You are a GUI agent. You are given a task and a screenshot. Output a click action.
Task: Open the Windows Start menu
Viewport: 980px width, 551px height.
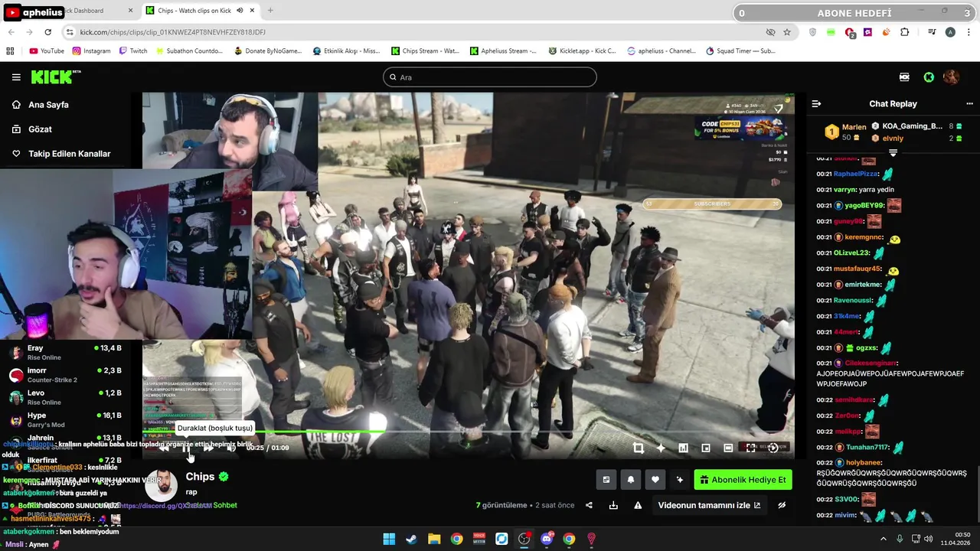coord(389,539)
